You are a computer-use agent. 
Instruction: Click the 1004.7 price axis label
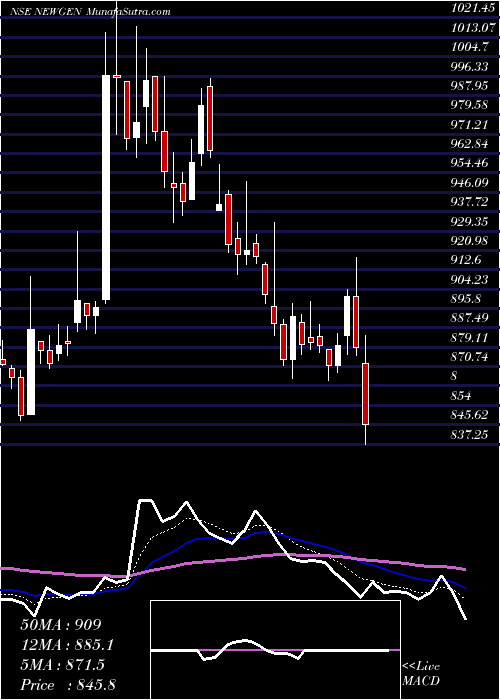(471, 46)
